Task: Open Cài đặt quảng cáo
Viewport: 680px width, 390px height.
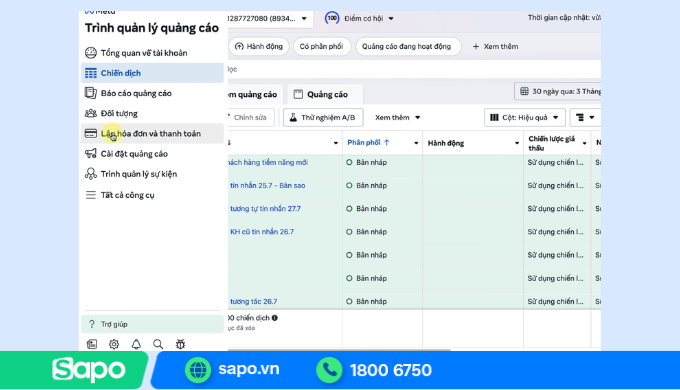Action: tap(152, 154)
